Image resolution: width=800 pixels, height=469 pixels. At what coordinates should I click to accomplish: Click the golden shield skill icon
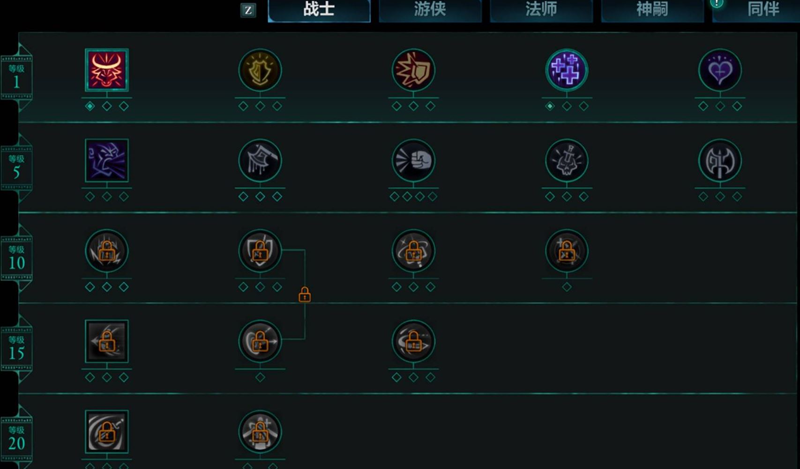[x=260, y=70]
